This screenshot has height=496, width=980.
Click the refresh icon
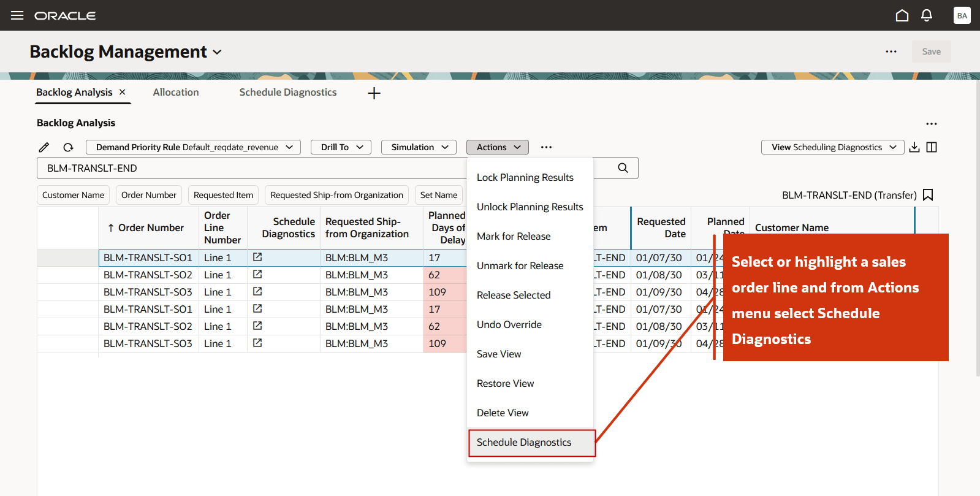(x=68, y=147)
